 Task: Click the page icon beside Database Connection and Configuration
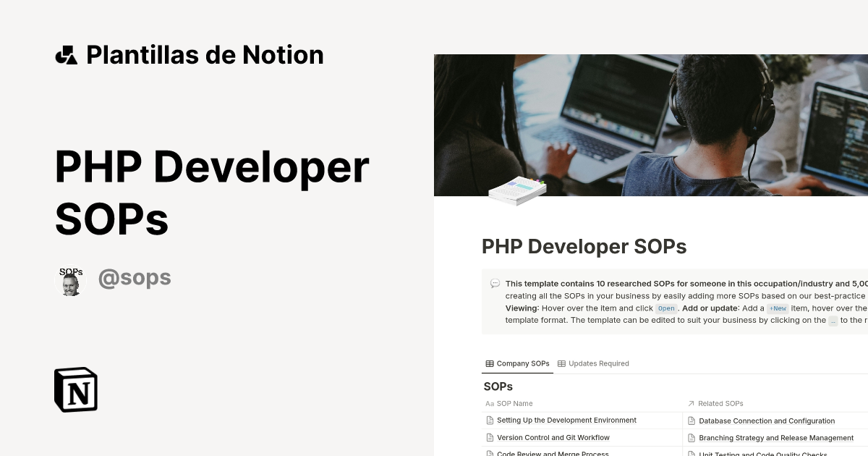tap(692, 421)
